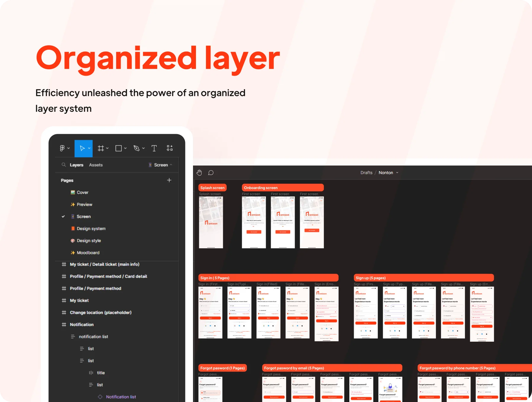Click the frame icon next to Change location (placeholder)
This screenshot has width=532, height=402.
[64, 312]
